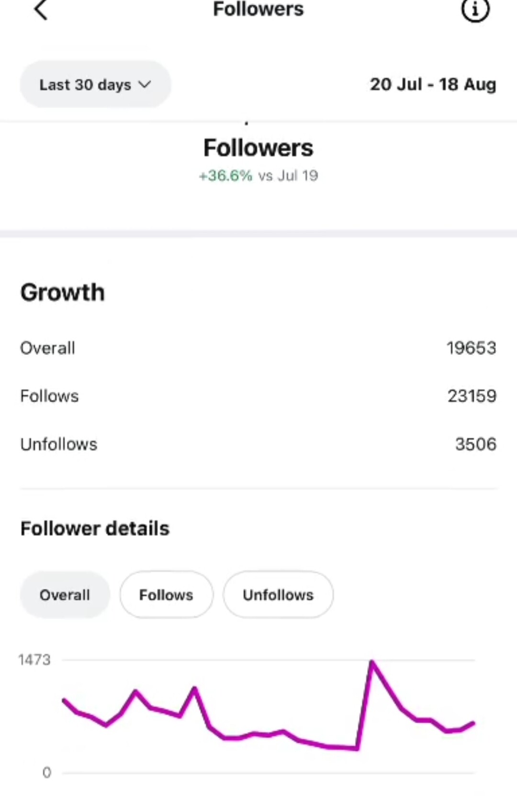Tap the Growth section heading
Viewport: 517px width, 812px height.
(62, 292)
